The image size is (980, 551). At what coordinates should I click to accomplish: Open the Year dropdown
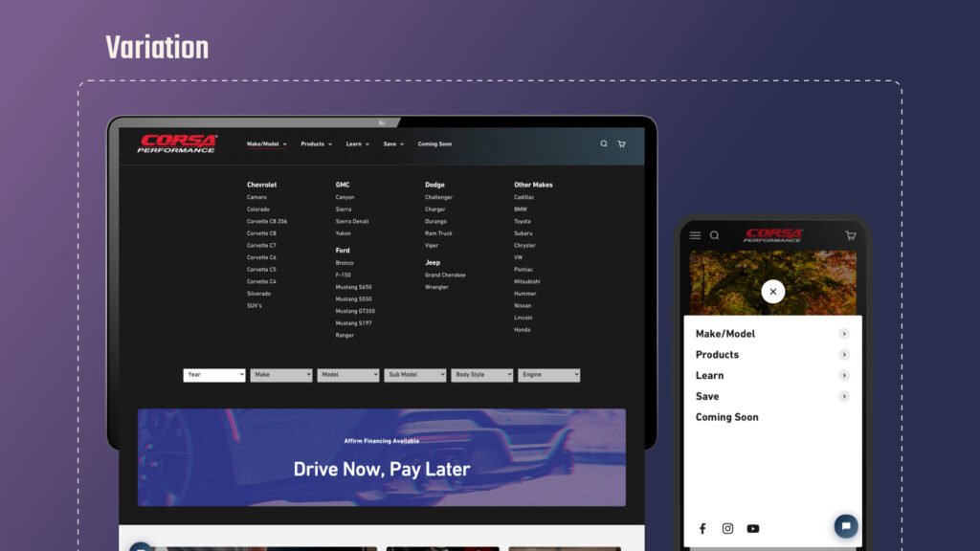click(214, 375)
